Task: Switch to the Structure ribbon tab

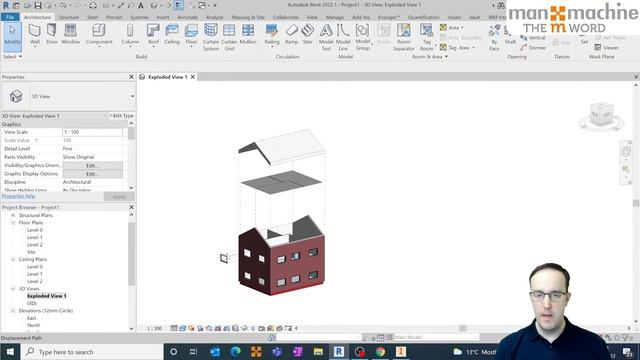Action: (69, 17)
